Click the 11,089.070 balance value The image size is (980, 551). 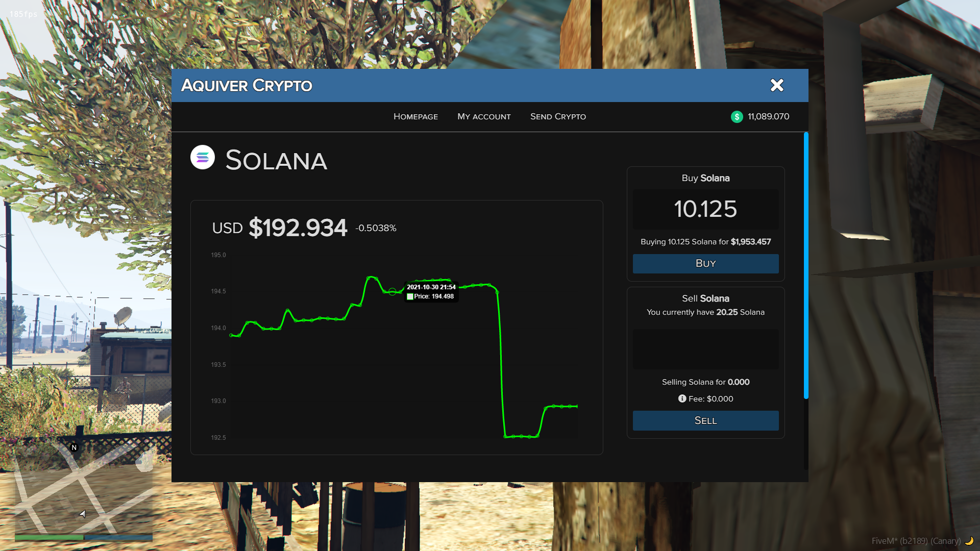coord(768,117)
